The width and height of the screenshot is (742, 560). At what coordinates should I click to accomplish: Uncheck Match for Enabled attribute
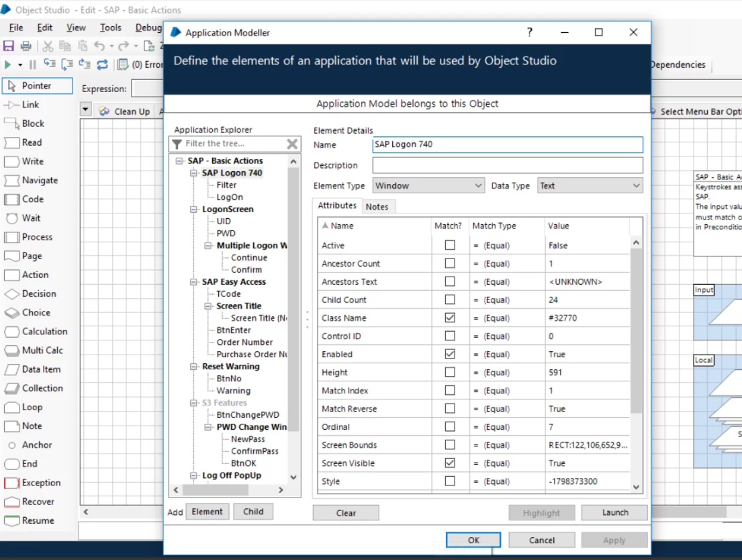pos(450,354)
